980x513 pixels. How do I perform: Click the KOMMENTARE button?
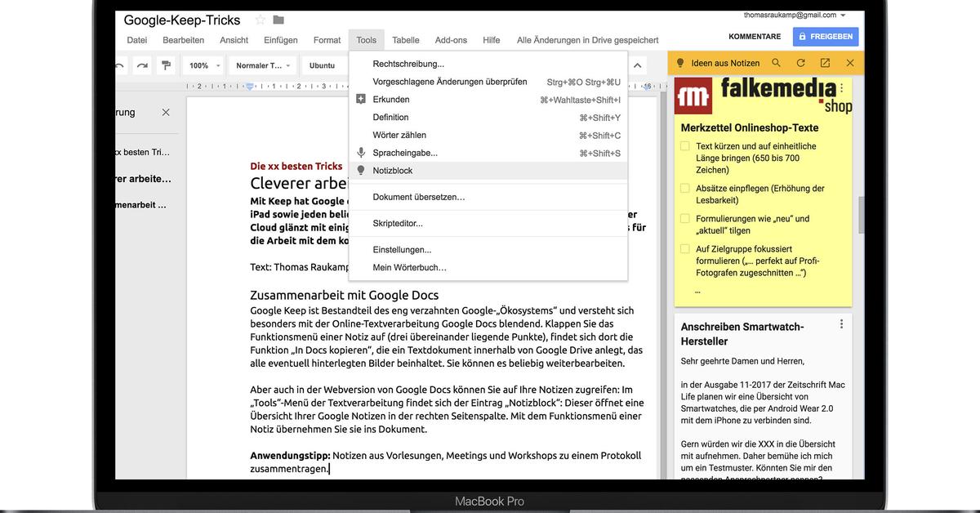pos(755,37)
